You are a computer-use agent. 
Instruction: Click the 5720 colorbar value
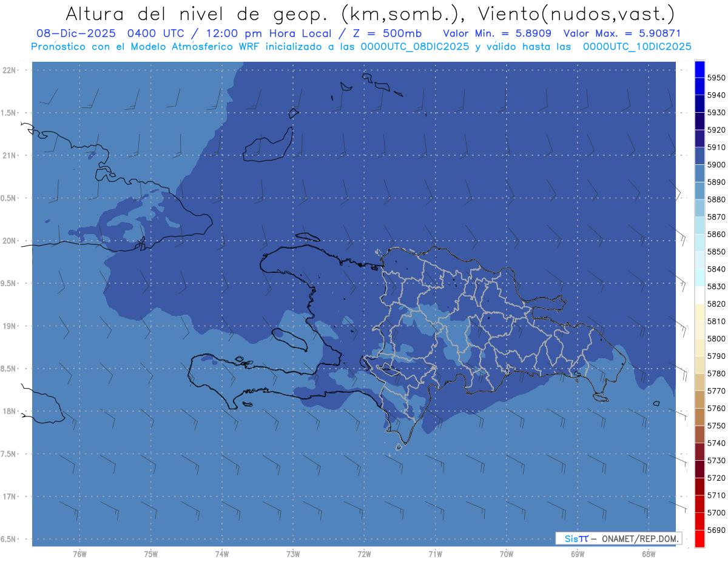tap(716, 478)
